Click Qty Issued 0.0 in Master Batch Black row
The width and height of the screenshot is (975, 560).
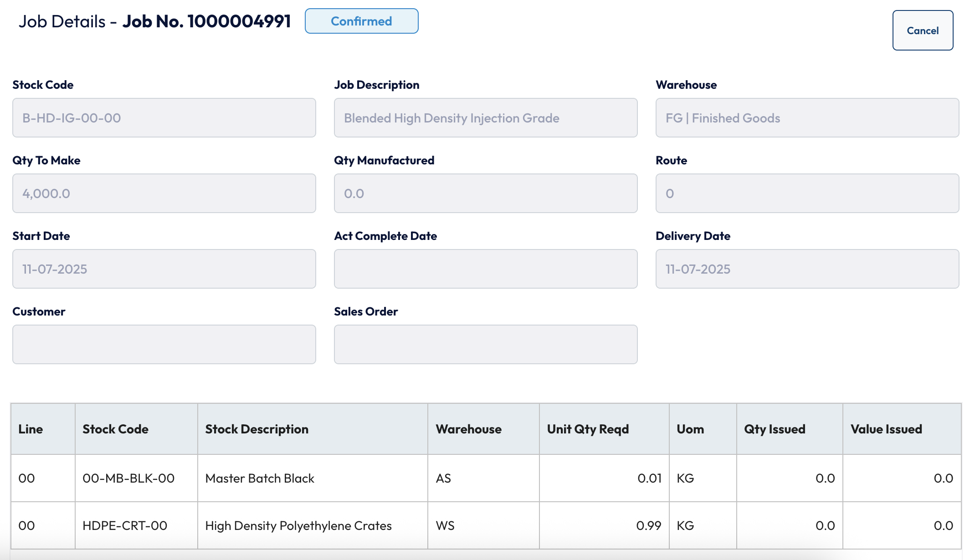coord(790,479)
